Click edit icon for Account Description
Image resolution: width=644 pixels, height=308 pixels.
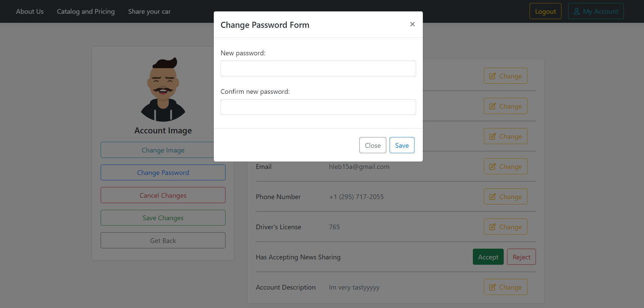(x=492, y=287)
